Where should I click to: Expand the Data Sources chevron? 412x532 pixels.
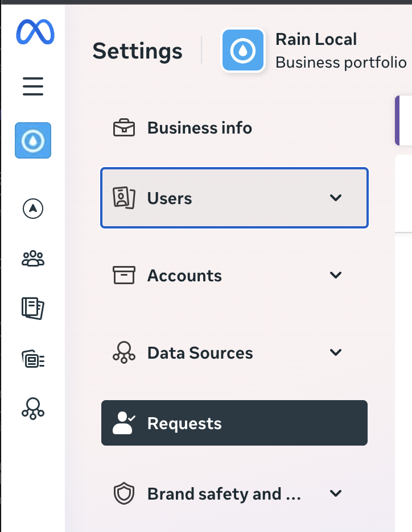tap(336, 352)
